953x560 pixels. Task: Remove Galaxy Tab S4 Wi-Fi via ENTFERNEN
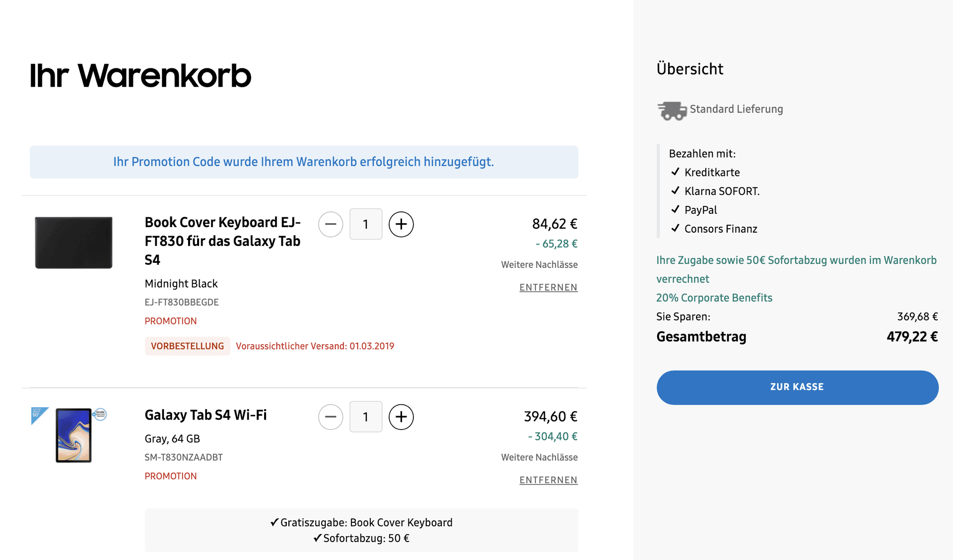pyautogui.click(x=548, y=480)
